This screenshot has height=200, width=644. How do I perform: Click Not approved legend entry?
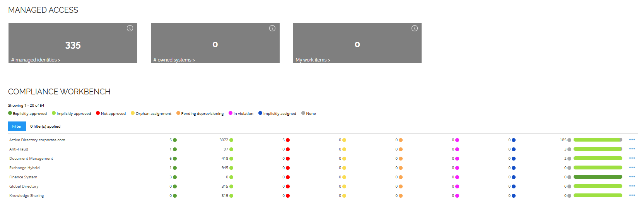click(111, 113)
